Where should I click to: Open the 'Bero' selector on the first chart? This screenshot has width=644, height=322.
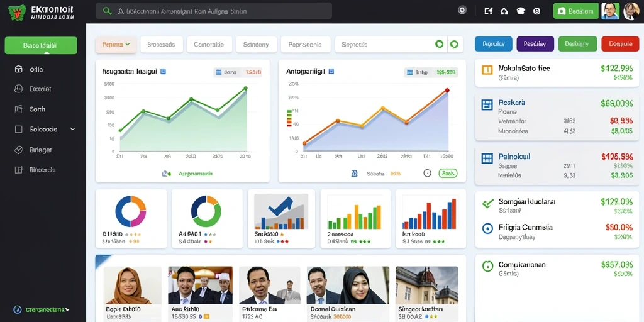click(237, 72)
